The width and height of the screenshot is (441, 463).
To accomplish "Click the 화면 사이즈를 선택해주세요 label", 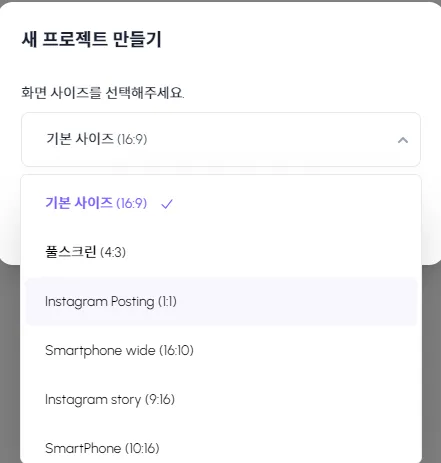I will click(103, 92).
